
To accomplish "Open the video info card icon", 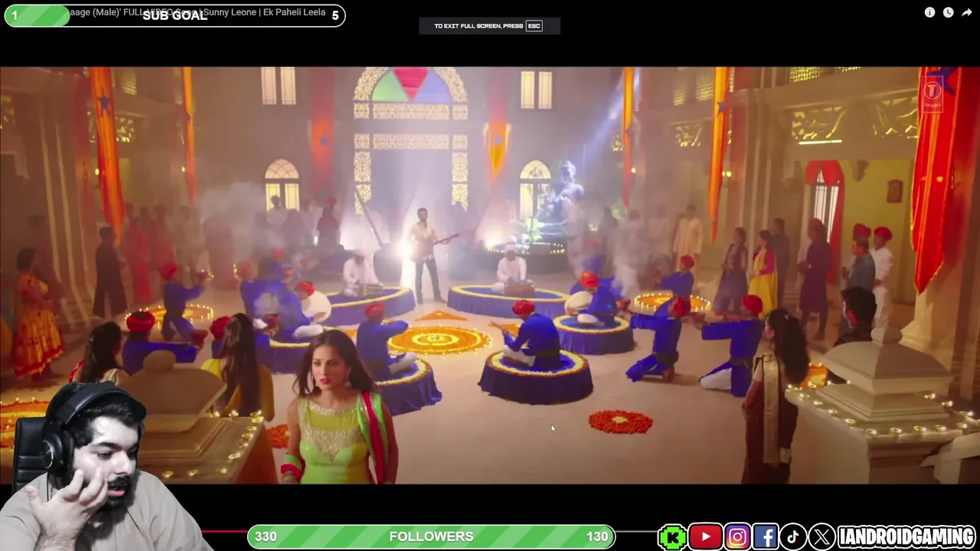I will (929, 12).
